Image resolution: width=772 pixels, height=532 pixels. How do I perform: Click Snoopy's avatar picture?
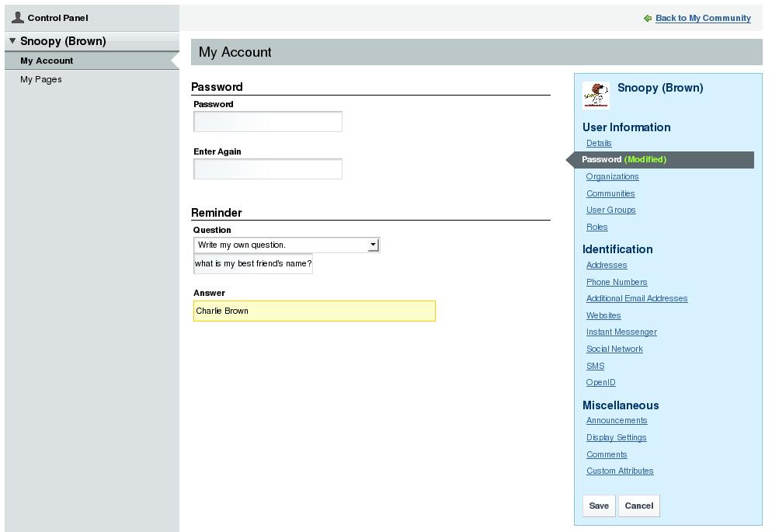click(596, 95)
